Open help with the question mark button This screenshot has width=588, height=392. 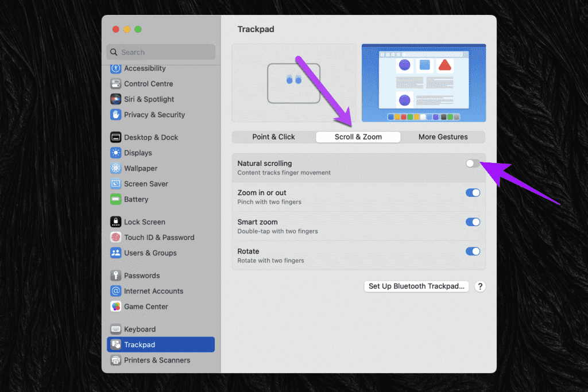pos(480,286)
